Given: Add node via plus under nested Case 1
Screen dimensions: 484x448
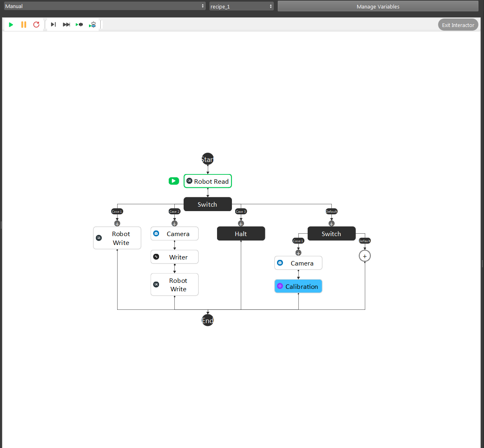Looking at the screenshot, I should pyautogui.click(x=298, y=253).
